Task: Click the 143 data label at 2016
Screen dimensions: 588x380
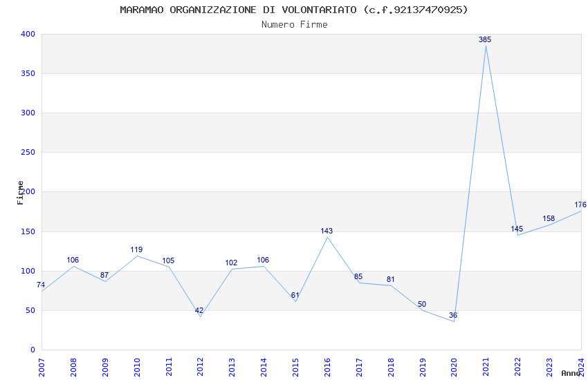Action: point(327,231)
